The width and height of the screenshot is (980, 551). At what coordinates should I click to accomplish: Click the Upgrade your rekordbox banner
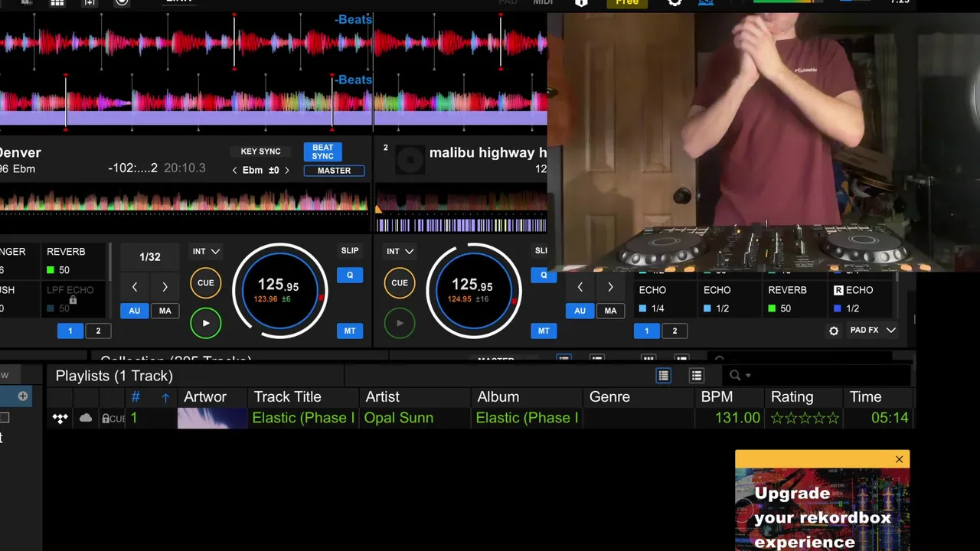pos(822,508)
